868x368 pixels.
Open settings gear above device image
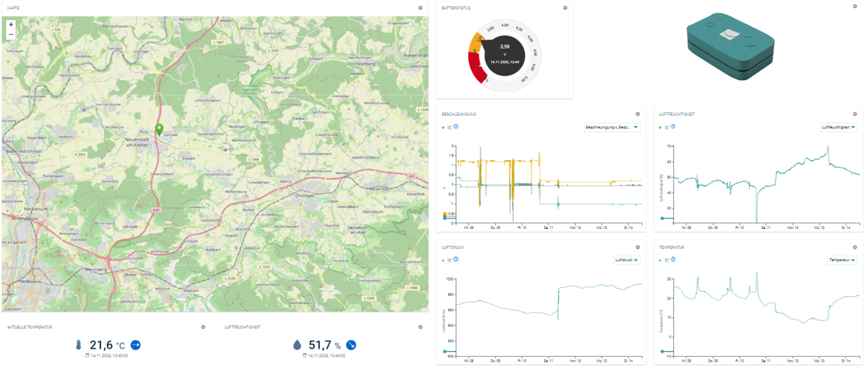(x=855, y=6)
